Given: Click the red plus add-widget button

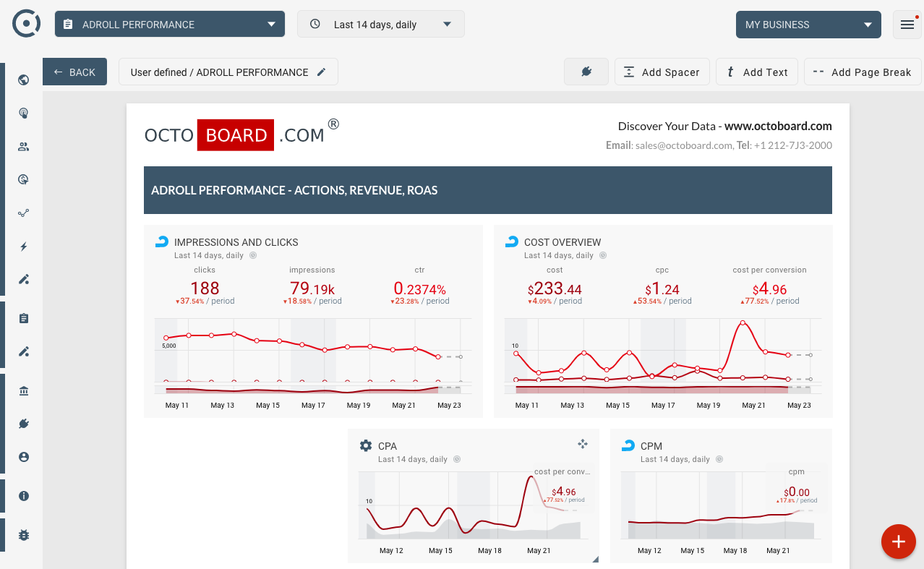Looking at the screenshot, I should pos(899,542).
